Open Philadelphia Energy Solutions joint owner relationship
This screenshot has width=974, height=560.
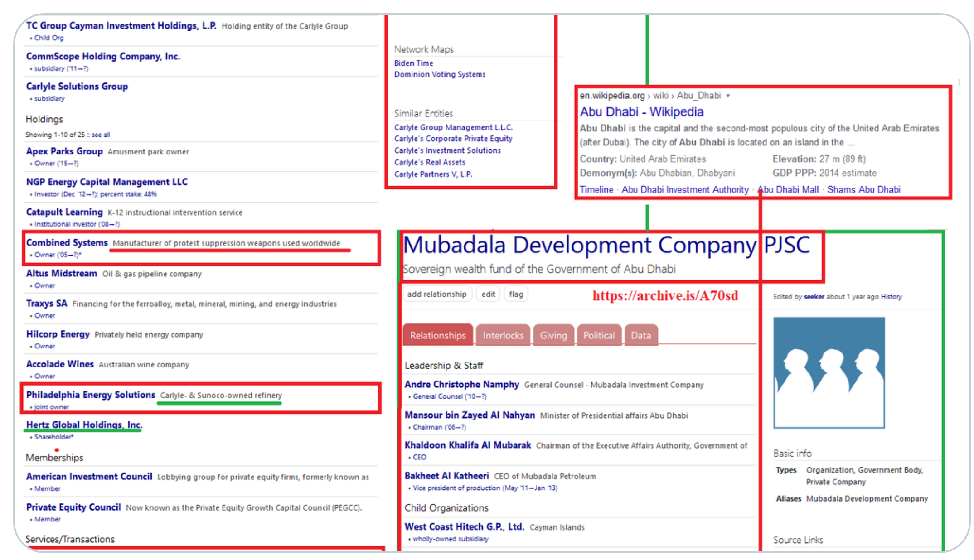(x=52, y=407)
